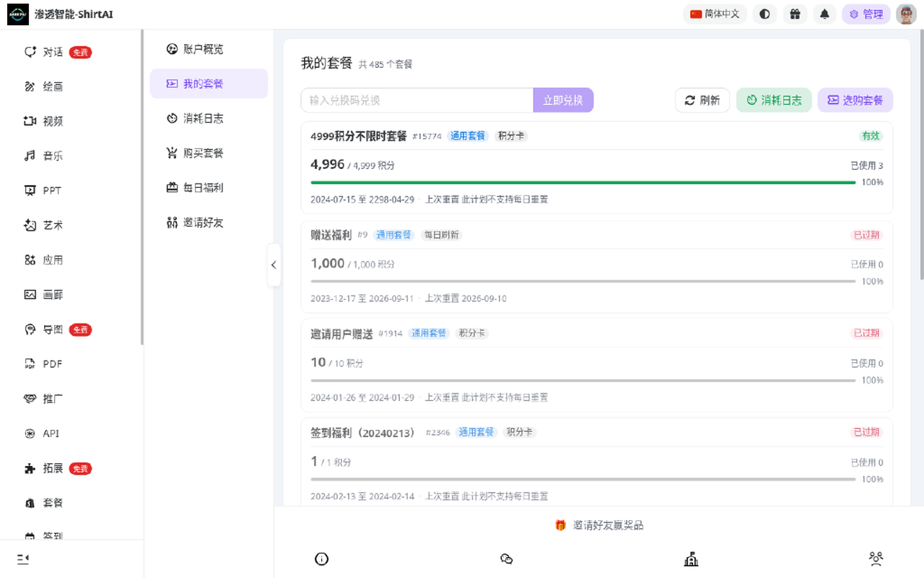Select the 推广 promotion sidebar icon
Screen dimensions: 924x578
(30, 399)
